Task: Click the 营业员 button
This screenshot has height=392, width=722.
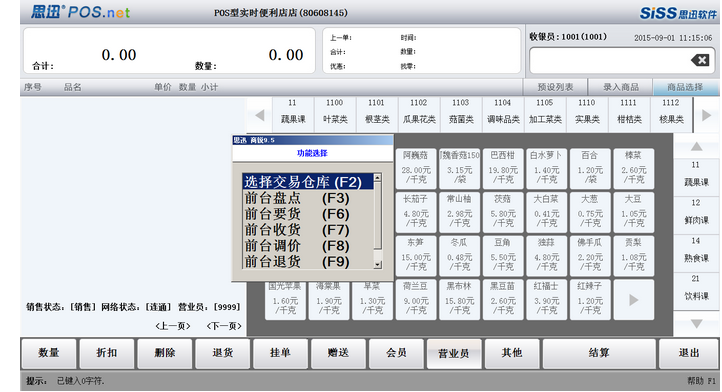Action: coord(454,353)
